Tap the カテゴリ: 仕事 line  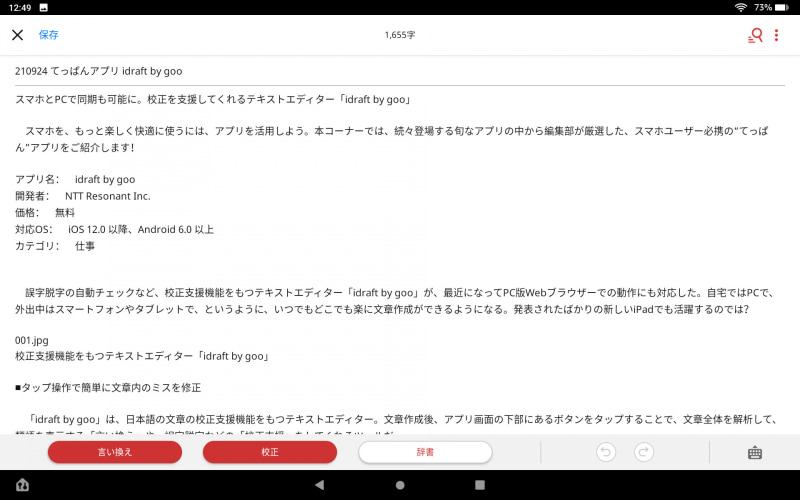click(x=55, y=246)
